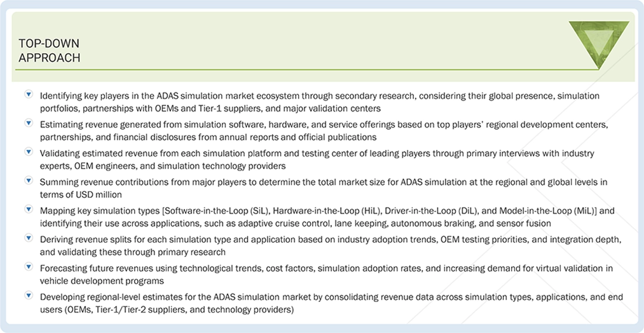Click the bullet icon beside "Identifying key players"
This screenshot has width=644, height=333.
28,94
